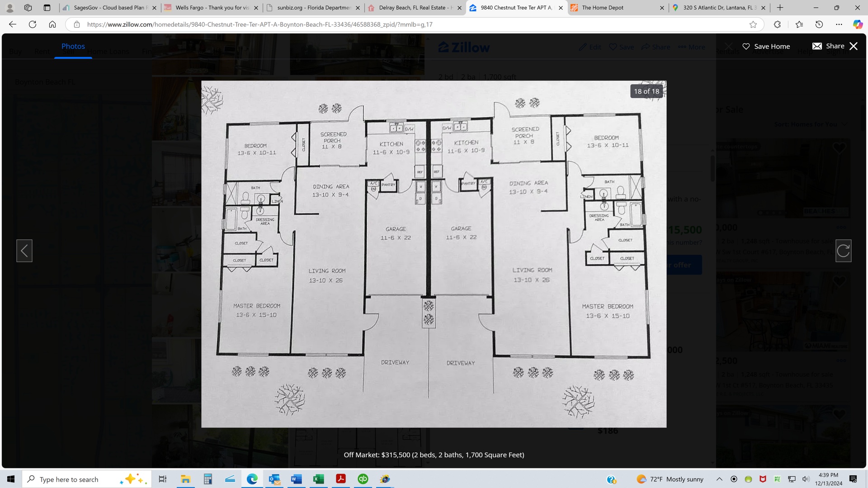Image resolution: width=868 pixels, height=488 pixels.
Task: Reload the Zillow page
Action: click(33, 24)
